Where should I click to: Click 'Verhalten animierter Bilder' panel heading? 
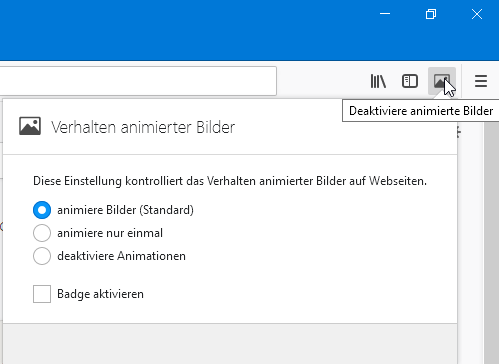143,127
